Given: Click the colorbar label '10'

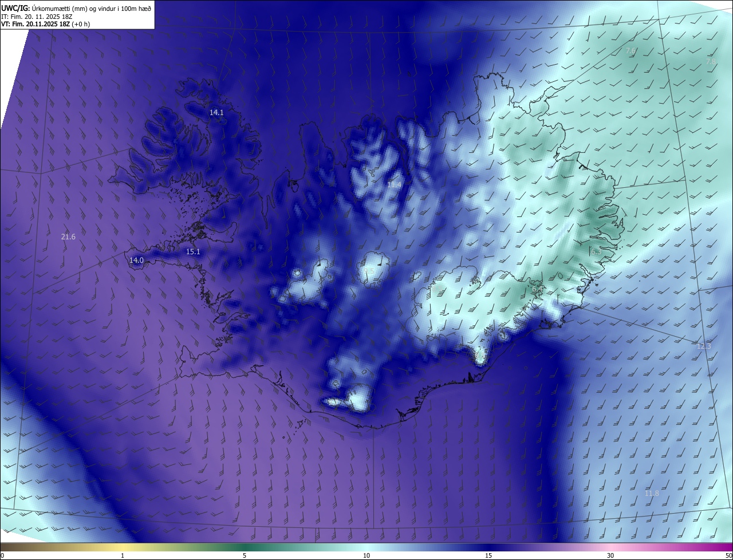Looking at the screenshot, I should [366, 555].
